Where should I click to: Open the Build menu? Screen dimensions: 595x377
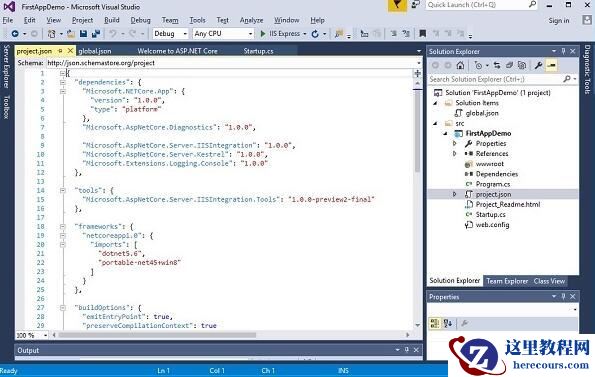[x=112, y=20]
